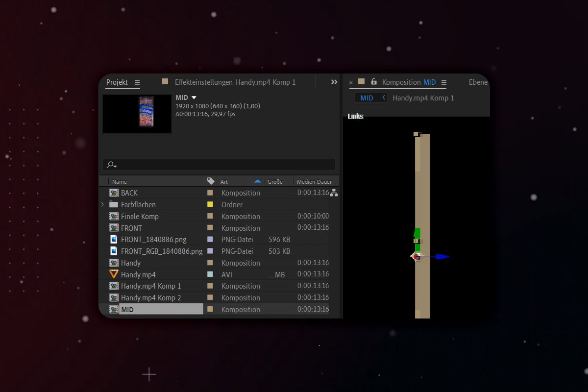
Task: Click the magnifier icon in the search field
Action: [112, 165]
